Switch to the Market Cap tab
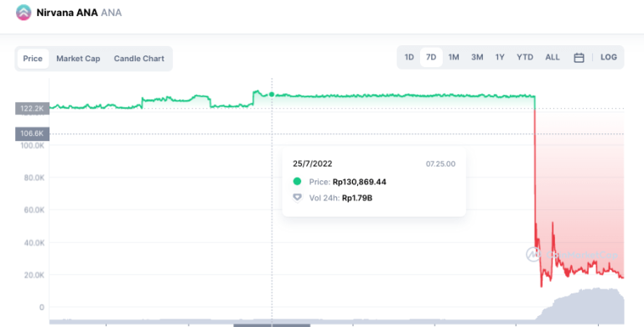644x327 pixels. tap(78, 59)
